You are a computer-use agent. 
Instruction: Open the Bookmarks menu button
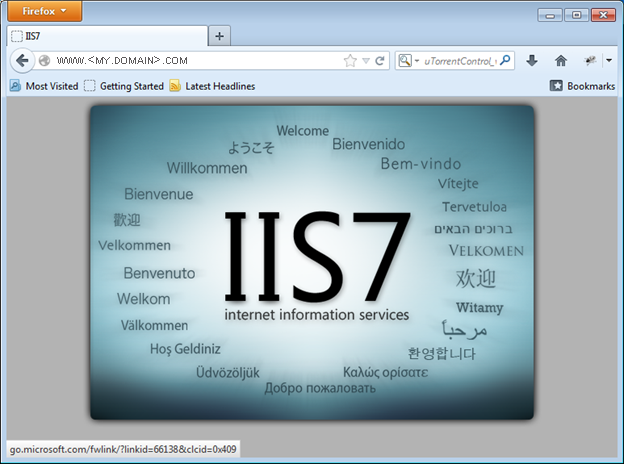582,86
